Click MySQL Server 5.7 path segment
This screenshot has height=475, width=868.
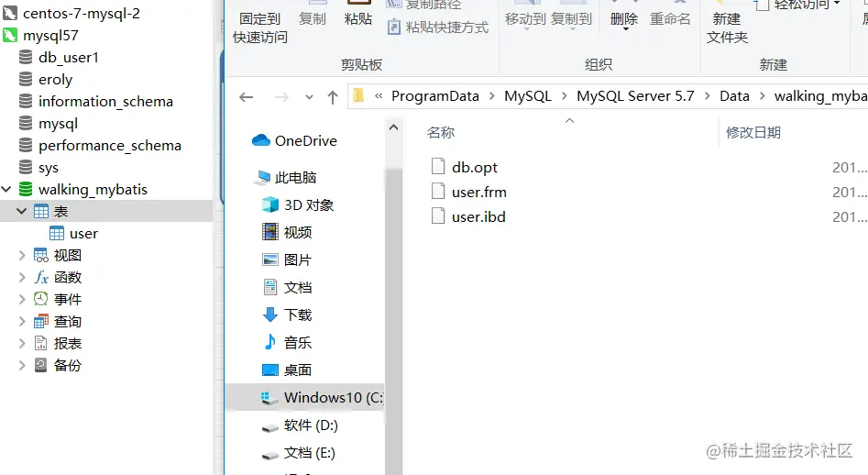635,95
